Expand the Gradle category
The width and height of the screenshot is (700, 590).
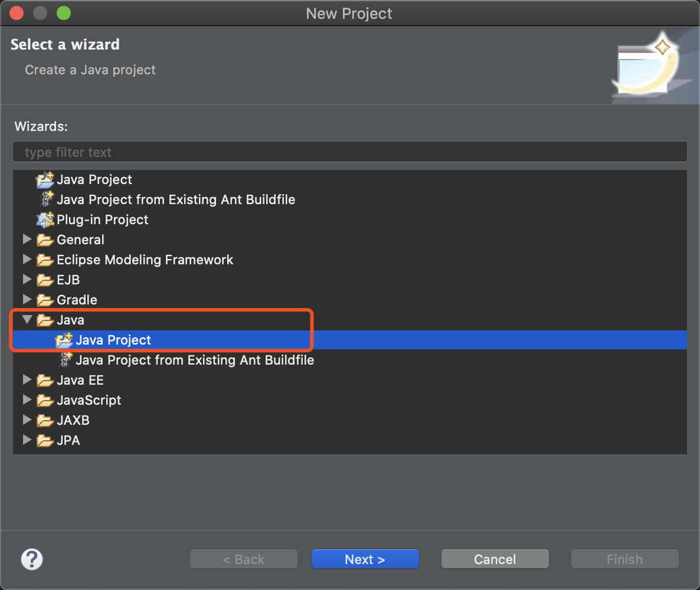(27, 300)
